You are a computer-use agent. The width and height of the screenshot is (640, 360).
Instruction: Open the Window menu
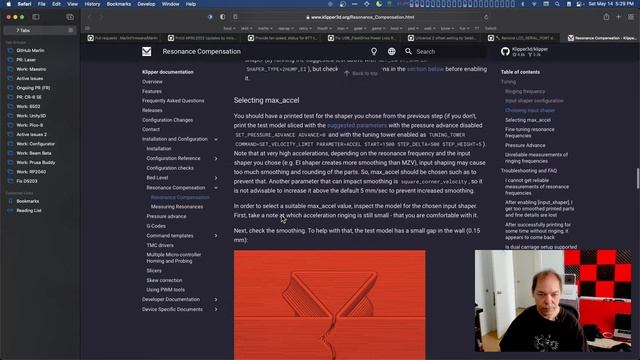[x=170, y=4]
